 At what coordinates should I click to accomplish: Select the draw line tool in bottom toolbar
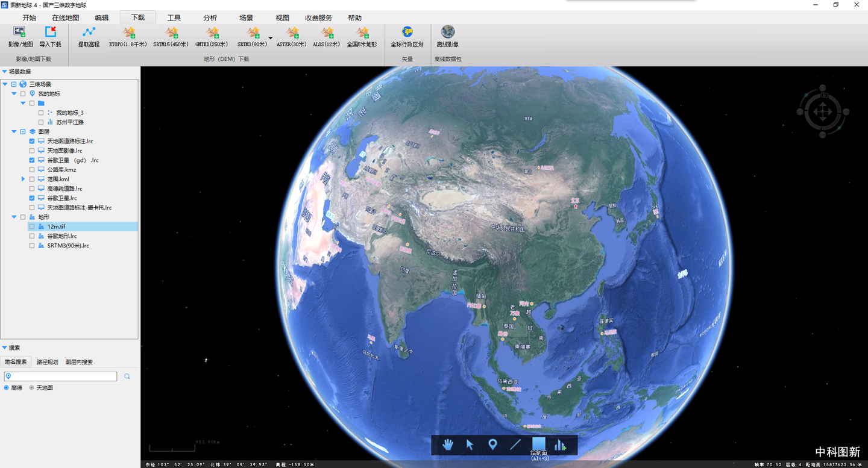click(x=515, y=445)
